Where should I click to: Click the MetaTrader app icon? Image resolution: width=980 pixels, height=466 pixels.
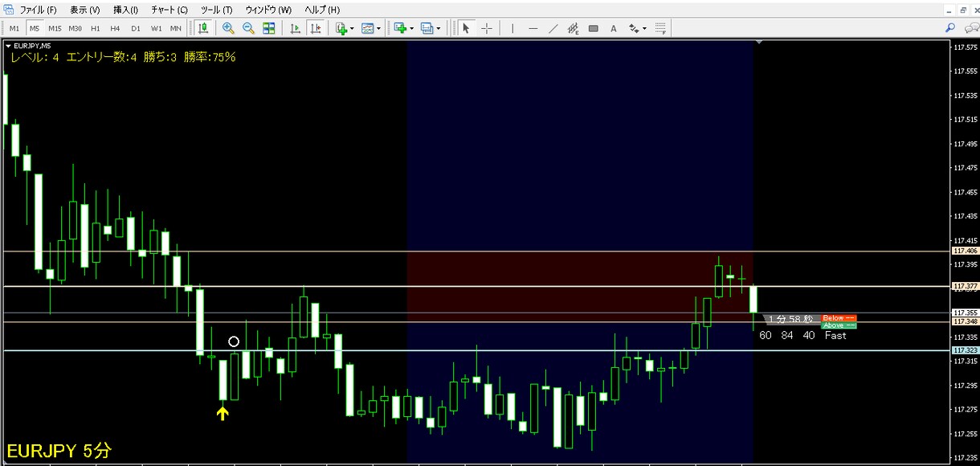point(9,10)
